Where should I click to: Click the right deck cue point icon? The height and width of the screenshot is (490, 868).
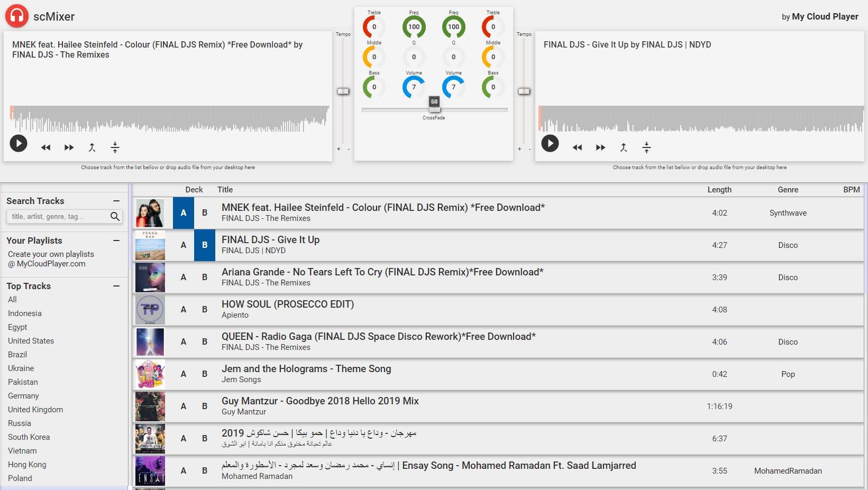pos(624,147)
